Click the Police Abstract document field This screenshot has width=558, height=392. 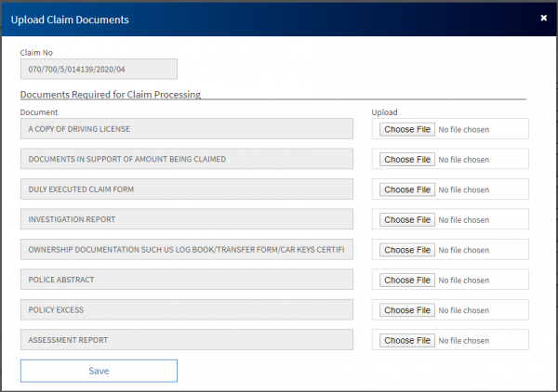click(187, 280)
